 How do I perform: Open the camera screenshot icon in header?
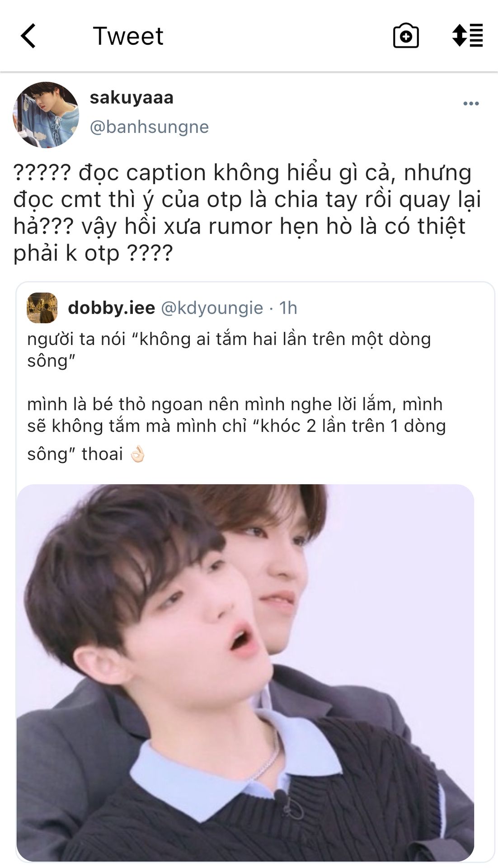tap(406, 36)
